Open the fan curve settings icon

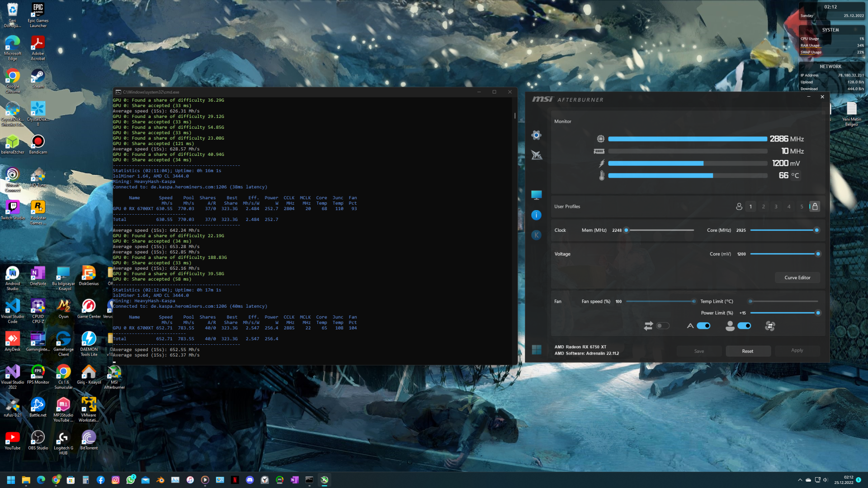click(770, 326)
